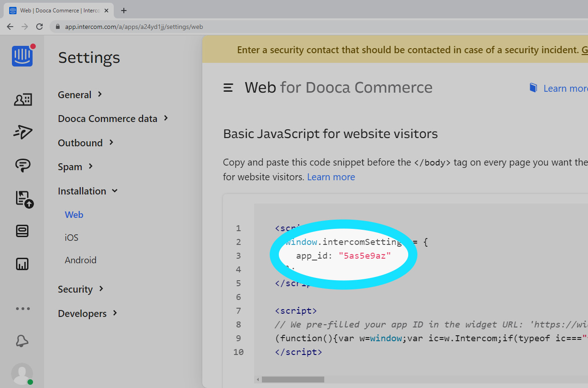Open the Articles upload icon in sidebar
Viewport: 588px width, 388px height.
(x=24, y=199)
